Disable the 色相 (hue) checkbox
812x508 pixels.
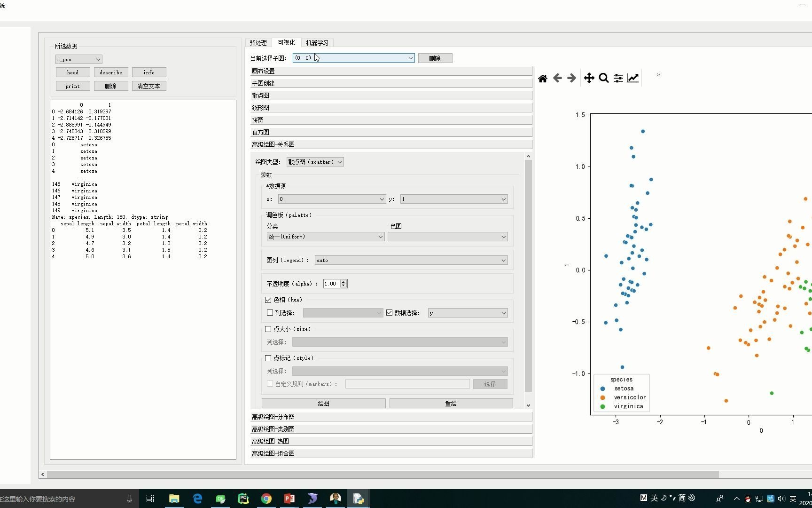click(268, 300)
